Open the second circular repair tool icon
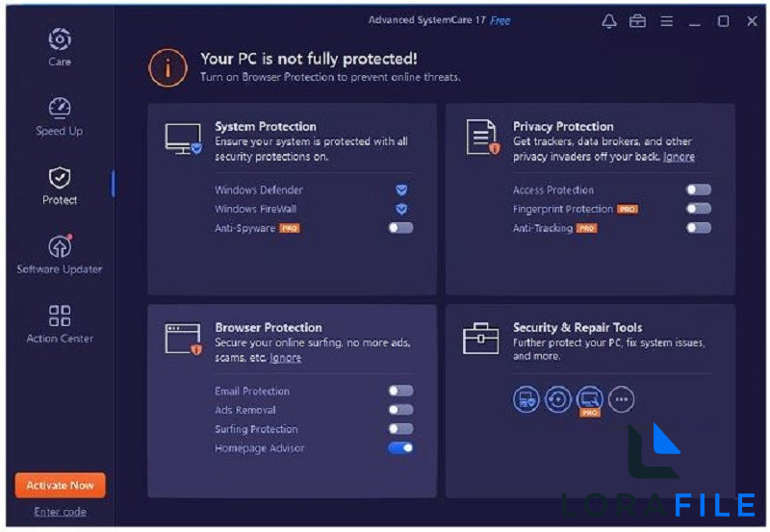Image resolution: width=770 pixels, height=532 pixels. pos(558,399)
